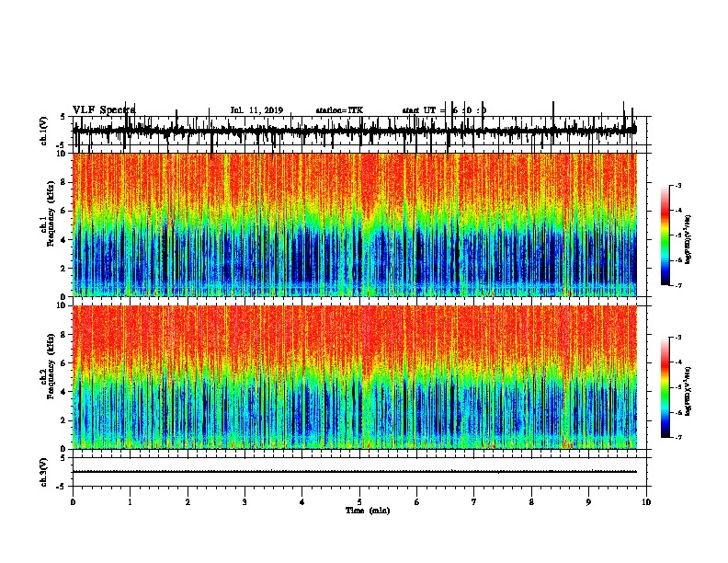Click the ch.1 voltage waveform panel
This screenshot has width=728, height=563.
click(359, 131)
